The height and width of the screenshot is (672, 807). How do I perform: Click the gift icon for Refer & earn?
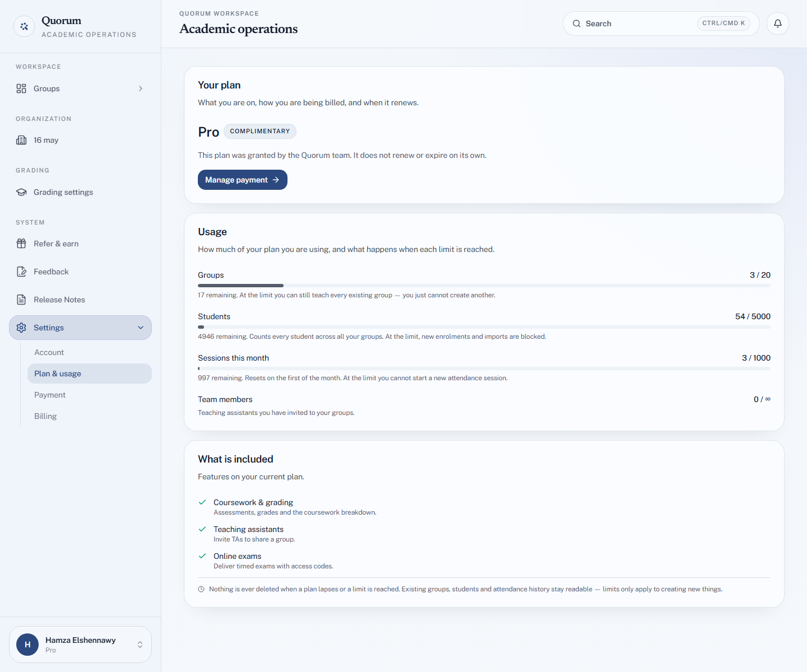click(21, 244)
